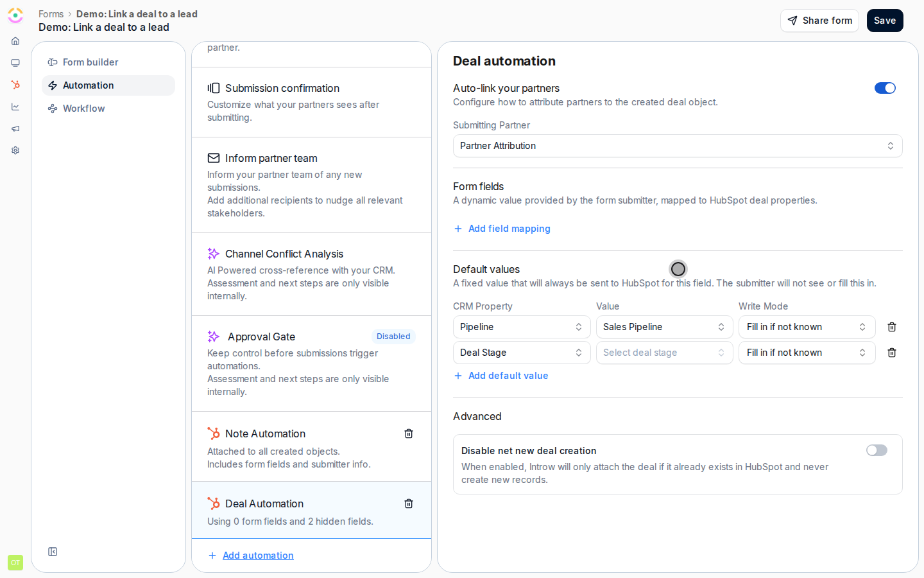Screen dimensions: 924x578
Task: Click the Note Automation HubSpot icon
Action: pos(214,433)
